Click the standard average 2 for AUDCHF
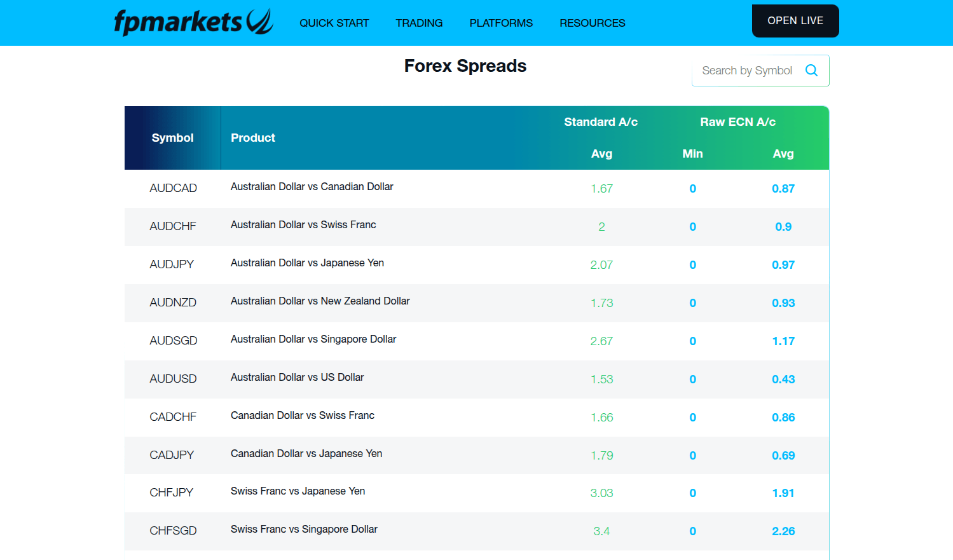This screenshot has height=560, width=953. point(601,227)
